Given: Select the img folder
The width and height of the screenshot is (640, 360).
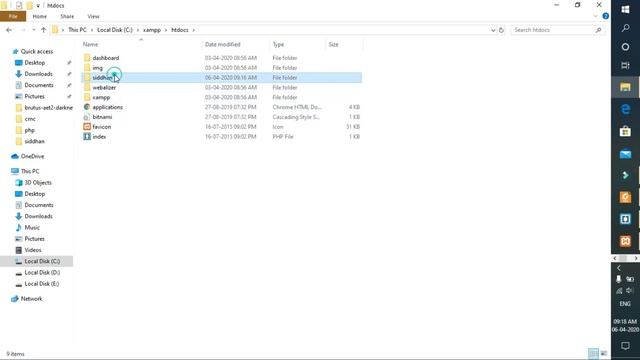Looking at the screenshot, I should coord(98,68).
